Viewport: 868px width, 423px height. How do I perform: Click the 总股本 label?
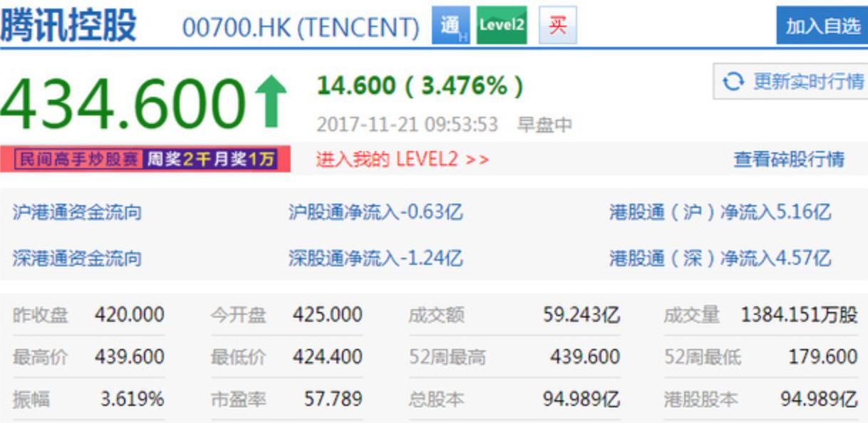pyautogui.click(x=436, y=399)
